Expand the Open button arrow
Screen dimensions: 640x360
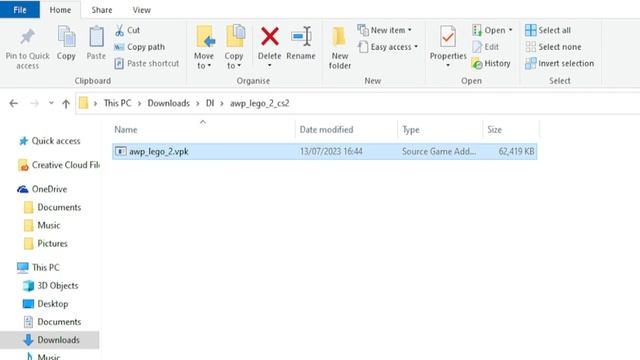click(x=510, y=30)
